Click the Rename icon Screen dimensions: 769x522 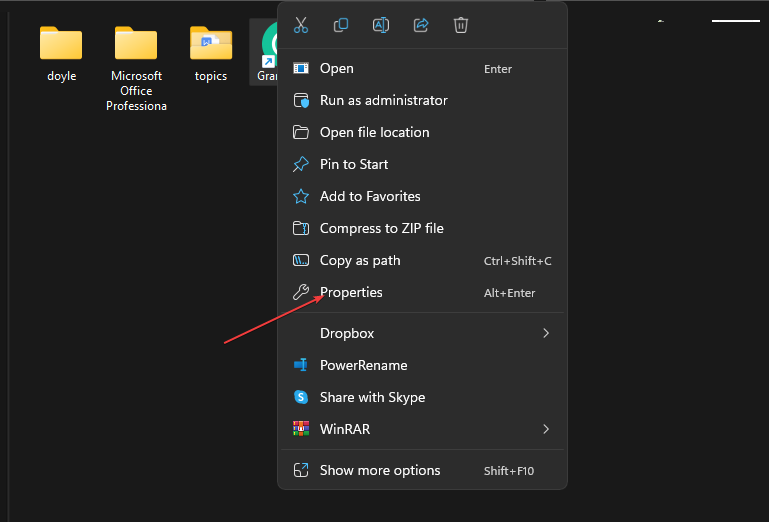click(381, 25)
